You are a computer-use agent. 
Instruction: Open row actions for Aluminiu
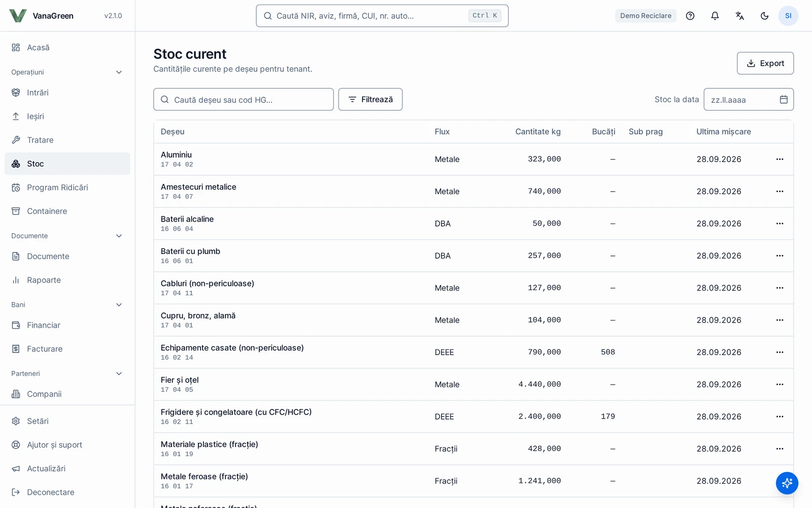(780, 159)
